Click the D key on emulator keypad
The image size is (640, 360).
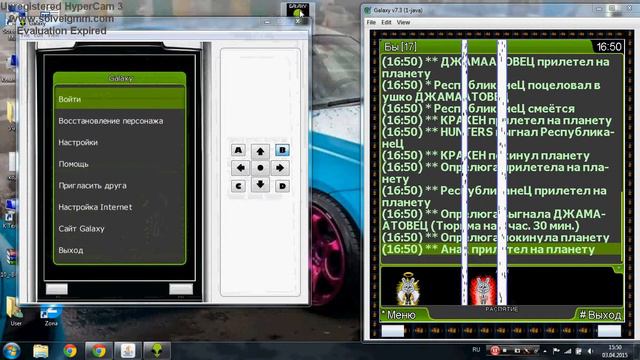pyautogui.click(x=282, y=186)
